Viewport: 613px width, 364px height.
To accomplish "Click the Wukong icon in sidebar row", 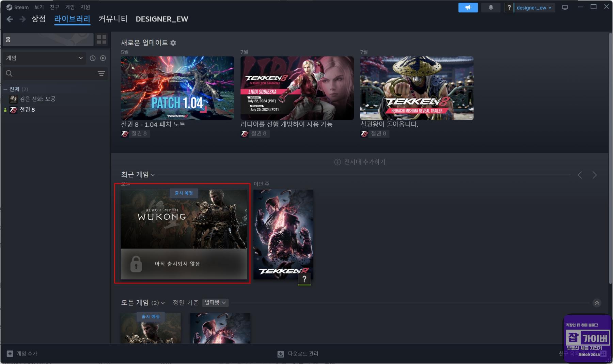I will 13,99.
